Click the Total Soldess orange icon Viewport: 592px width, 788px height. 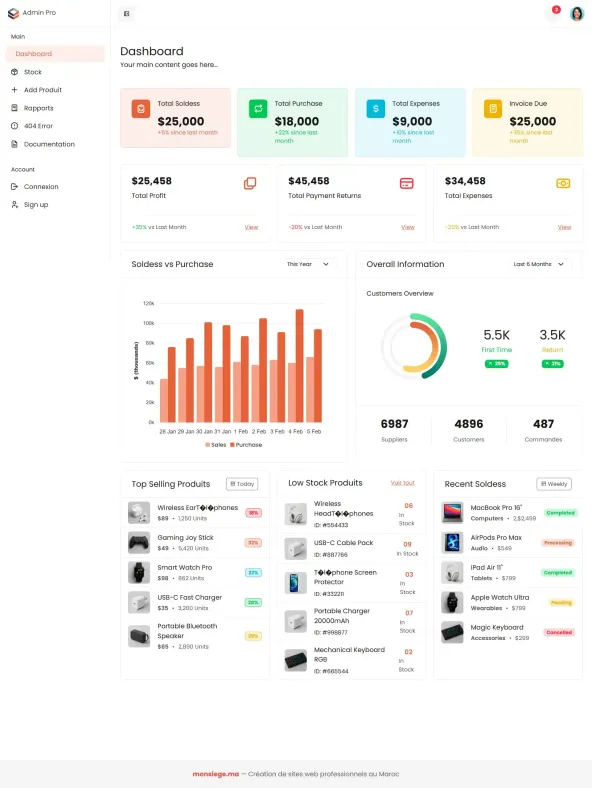click(141, 109)
